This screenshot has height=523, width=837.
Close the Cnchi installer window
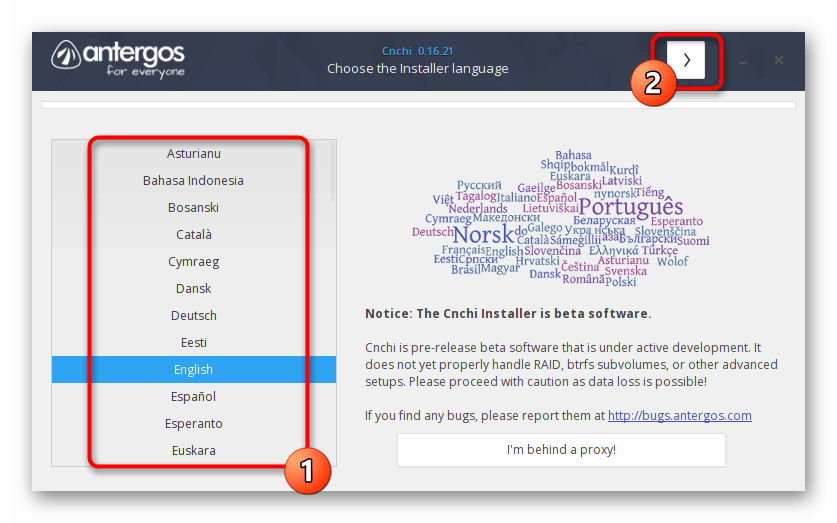click(x=779, y=60)
